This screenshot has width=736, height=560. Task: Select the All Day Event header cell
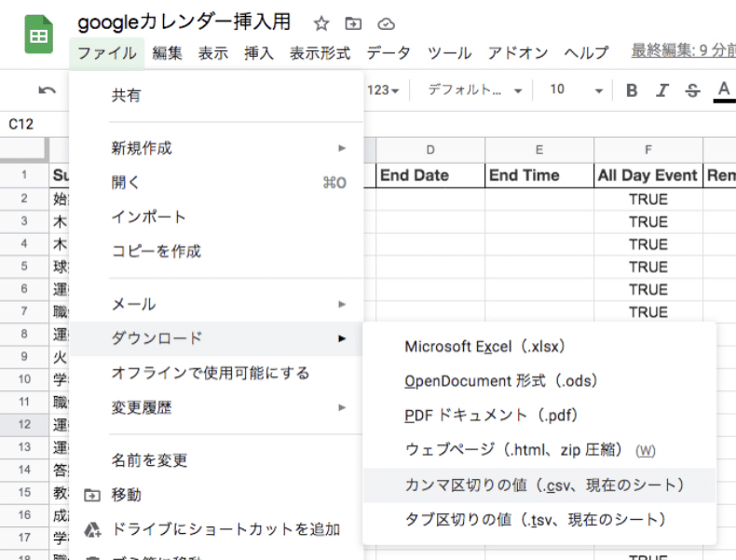[x=648, y=175]
